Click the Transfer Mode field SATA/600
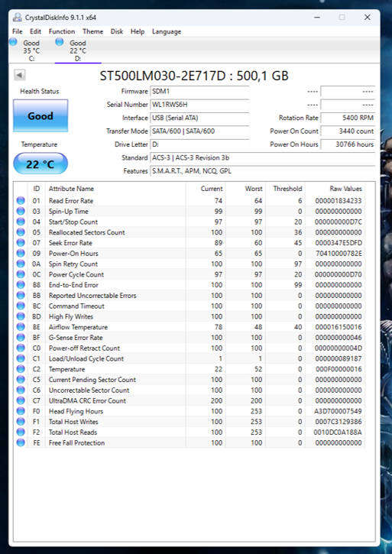Image resolution: width=392 pixels, height=554 pixels. click(x=199, y=131)
